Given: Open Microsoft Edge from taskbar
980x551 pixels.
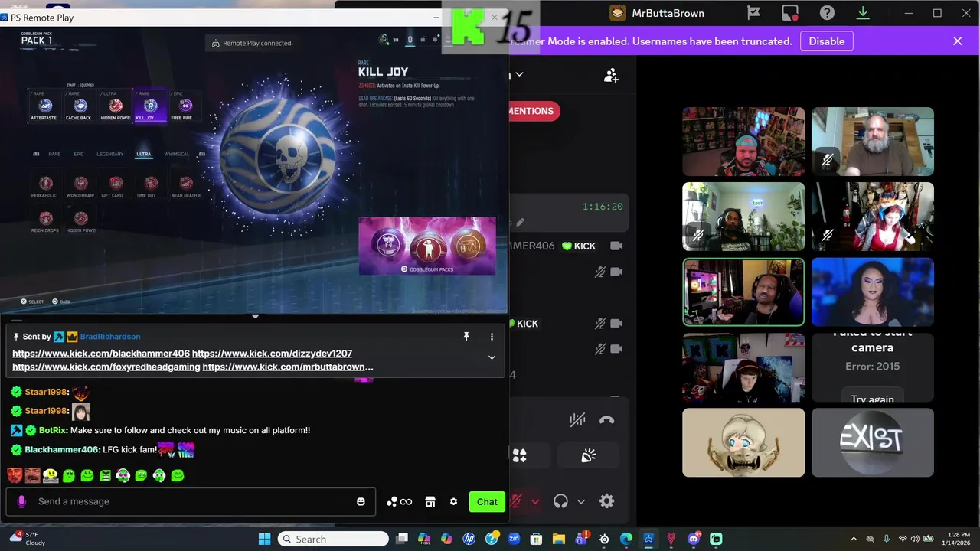Looking at the screenshot, I should point(626,539).
